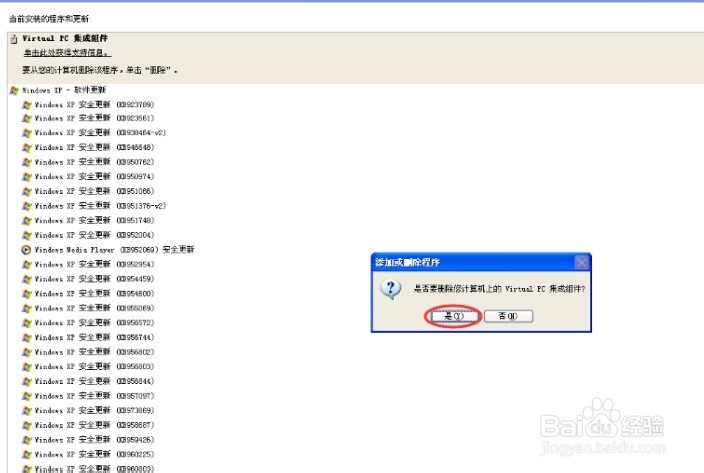The height and width of the screenshot is (473, 704).
Task: Click icon of security update KB956744
Action: coord(27,337)
